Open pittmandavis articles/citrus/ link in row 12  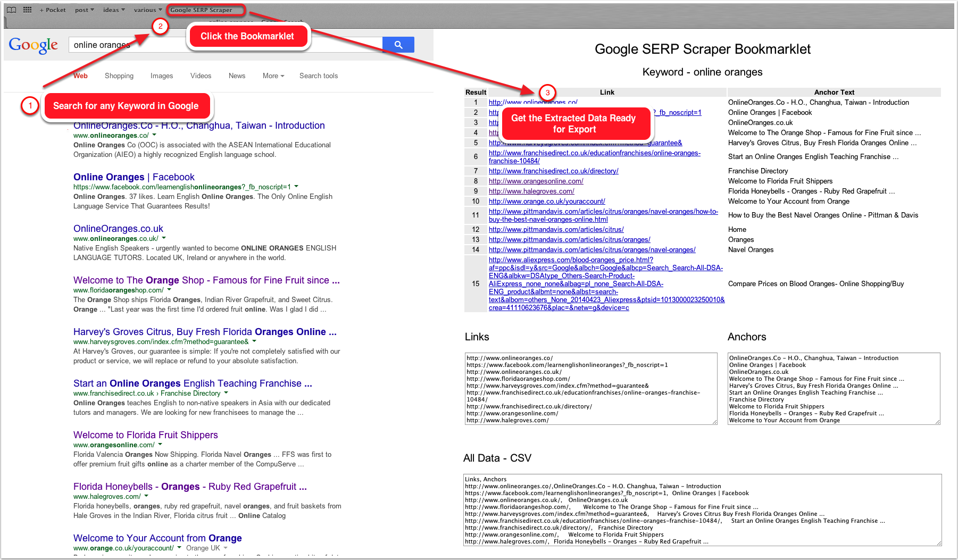556,229
